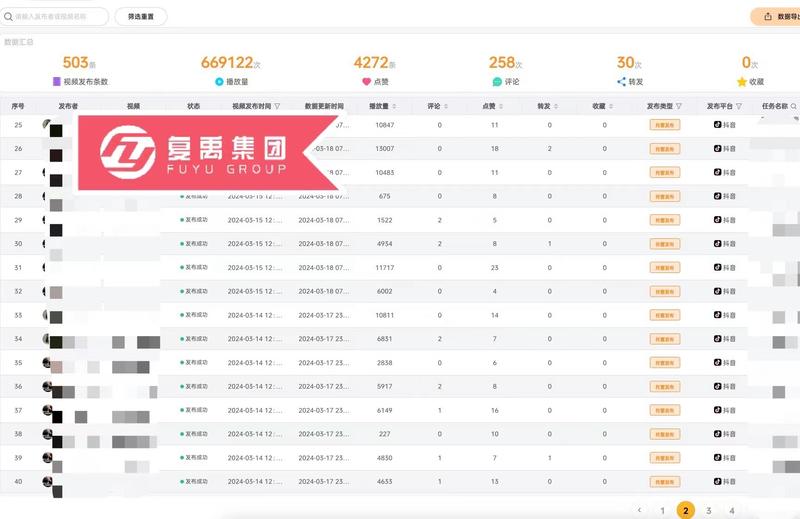Screen dimensions: 800x519
Task: Click the blue 播放量 play summary icon
Action: [219, 82]
